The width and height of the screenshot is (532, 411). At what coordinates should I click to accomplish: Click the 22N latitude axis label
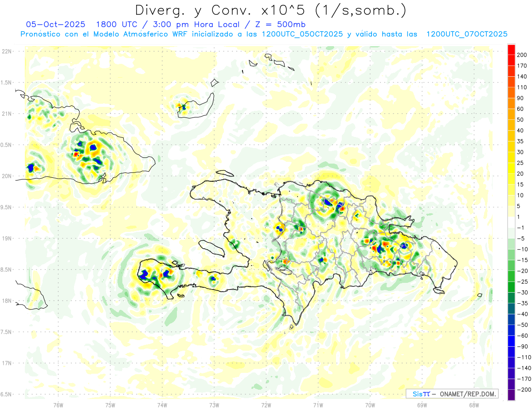[6, 51]
